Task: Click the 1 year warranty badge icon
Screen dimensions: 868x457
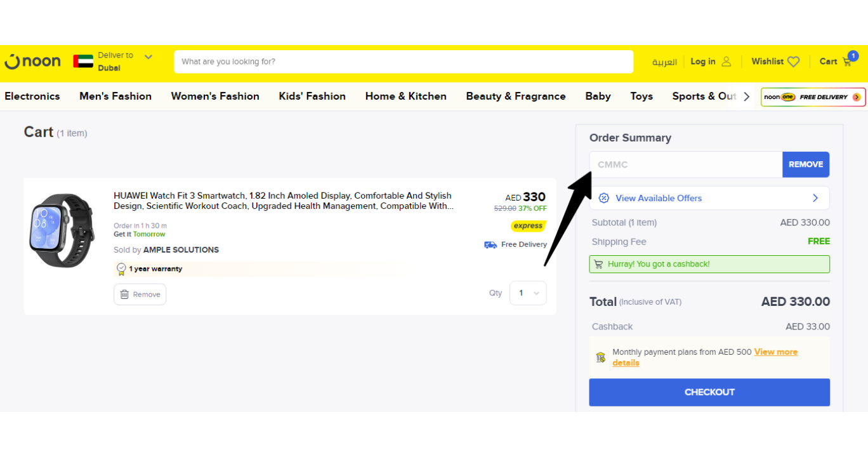Action: click(x=121, y=269)
